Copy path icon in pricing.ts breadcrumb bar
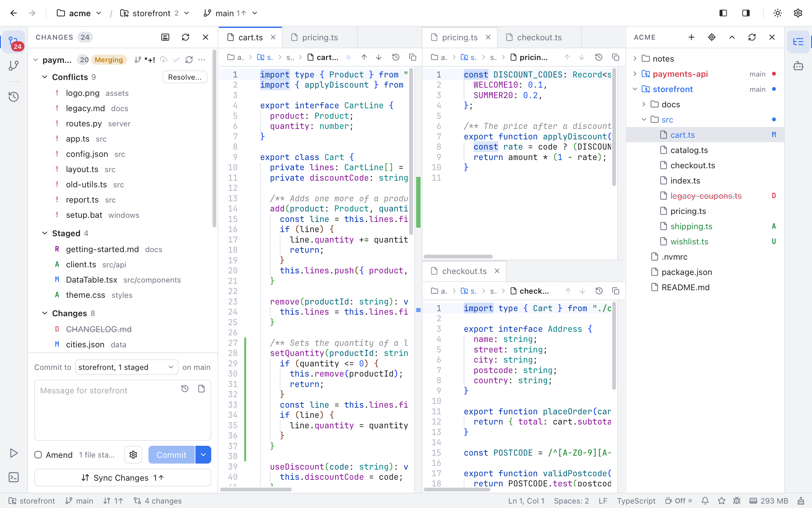The width and height of the screenshot is (812, 508). tap(616, 57)
